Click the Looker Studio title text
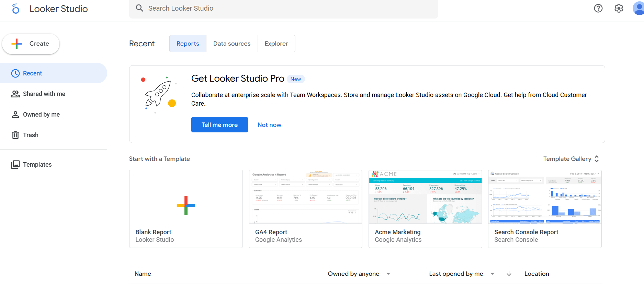The height and width of the screenshot is (285, 644). 59,9
